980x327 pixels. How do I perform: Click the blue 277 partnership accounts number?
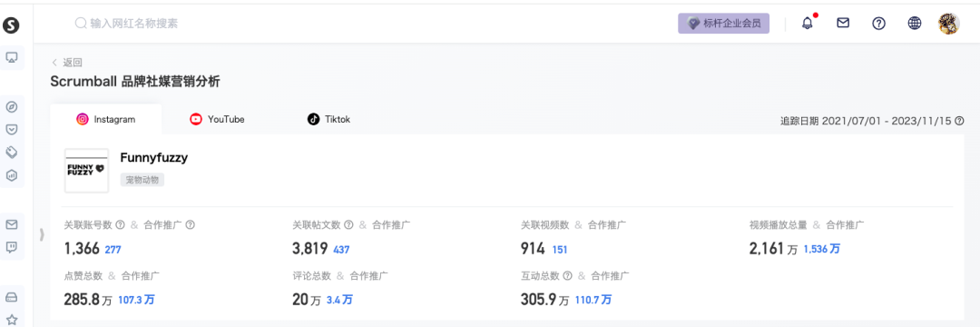(x=113, y=250)
